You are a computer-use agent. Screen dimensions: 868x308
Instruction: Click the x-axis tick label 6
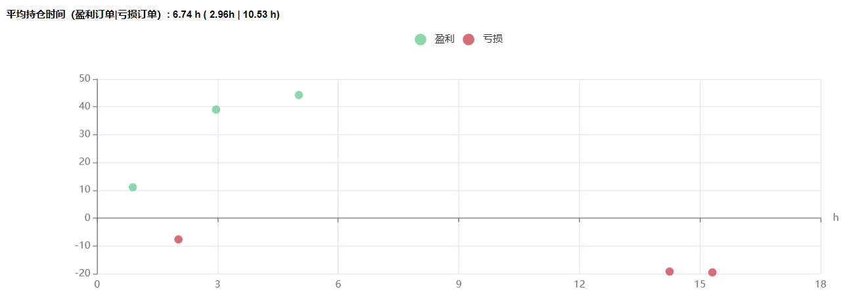click(338, 284)
